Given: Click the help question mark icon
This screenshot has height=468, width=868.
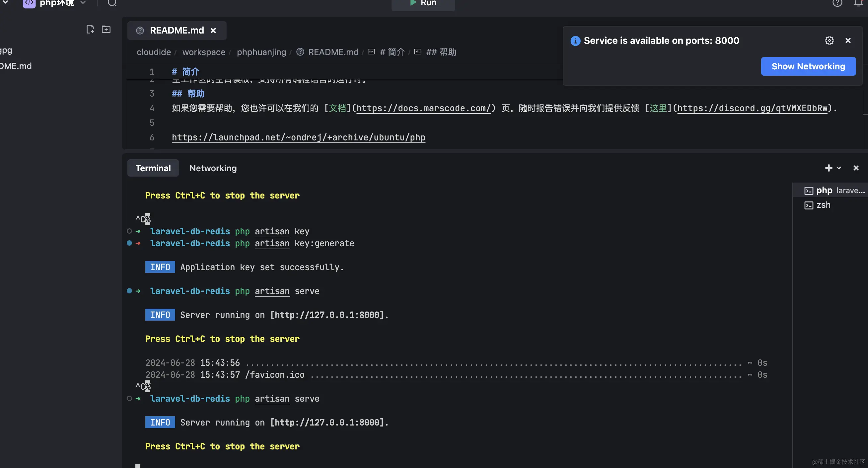Looking at the screenshot, I should [837, 3].
